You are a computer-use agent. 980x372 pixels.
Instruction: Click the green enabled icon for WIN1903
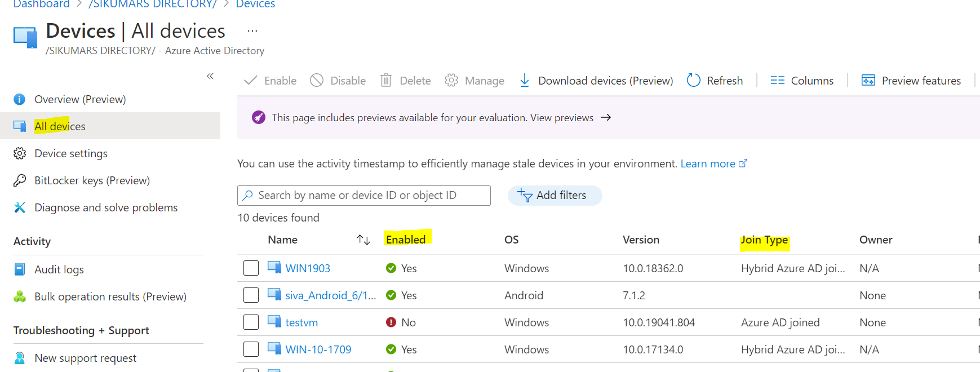pyautogui.click(x=391, y=268)
